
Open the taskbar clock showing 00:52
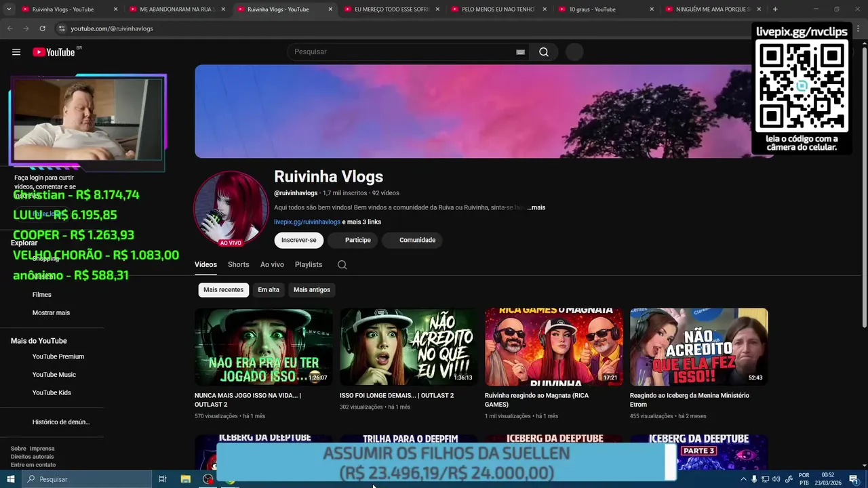(x=828, y=479)
